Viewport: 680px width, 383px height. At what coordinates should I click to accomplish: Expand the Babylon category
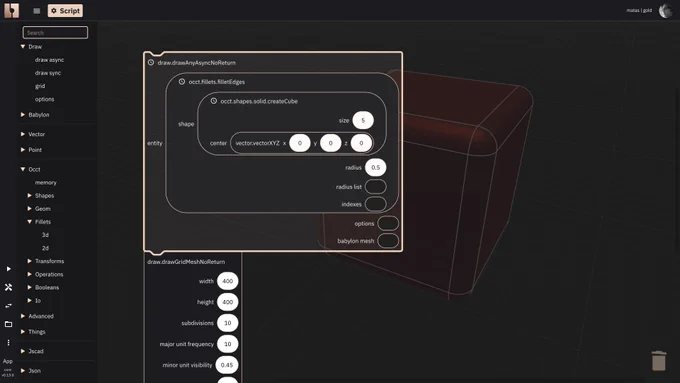[x=23, y=115]
